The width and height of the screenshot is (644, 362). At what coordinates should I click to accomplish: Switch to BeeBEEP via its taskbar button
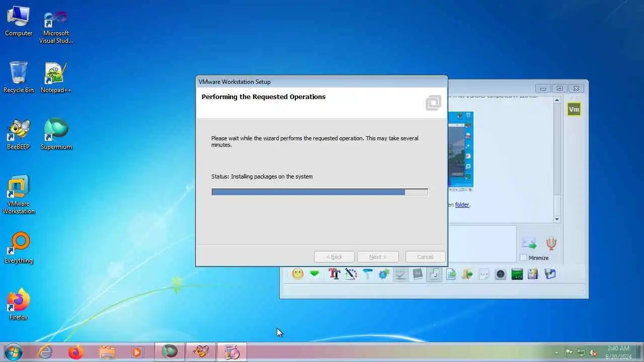[200, 352]
